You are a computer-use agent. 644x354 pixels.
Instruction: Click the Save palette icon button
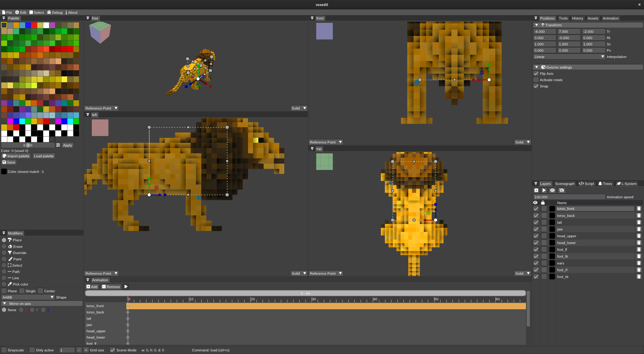point(9,162)
